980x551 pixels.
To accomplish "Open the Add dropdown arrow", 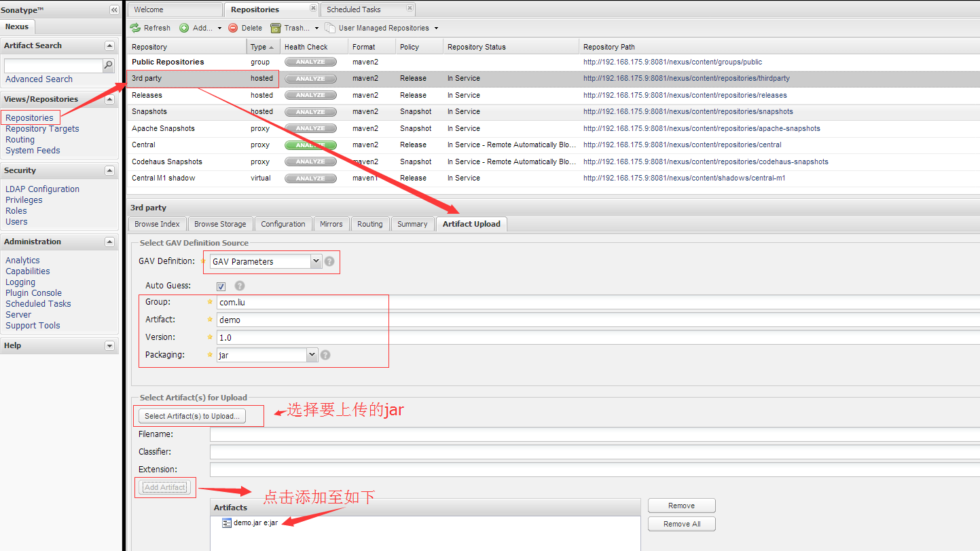I will (x=219, y=28).
